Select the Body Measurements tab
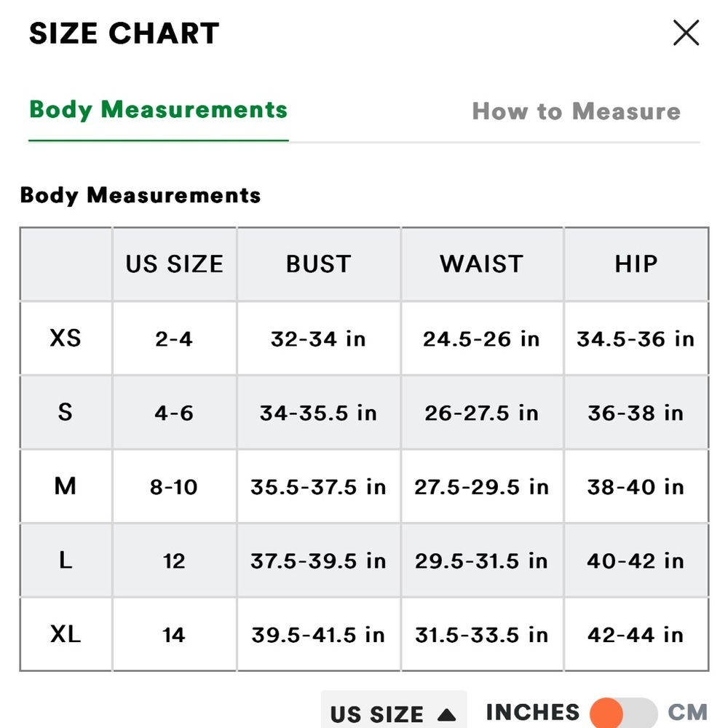Viewport: 728px width, 728px height. click(158, 110)
